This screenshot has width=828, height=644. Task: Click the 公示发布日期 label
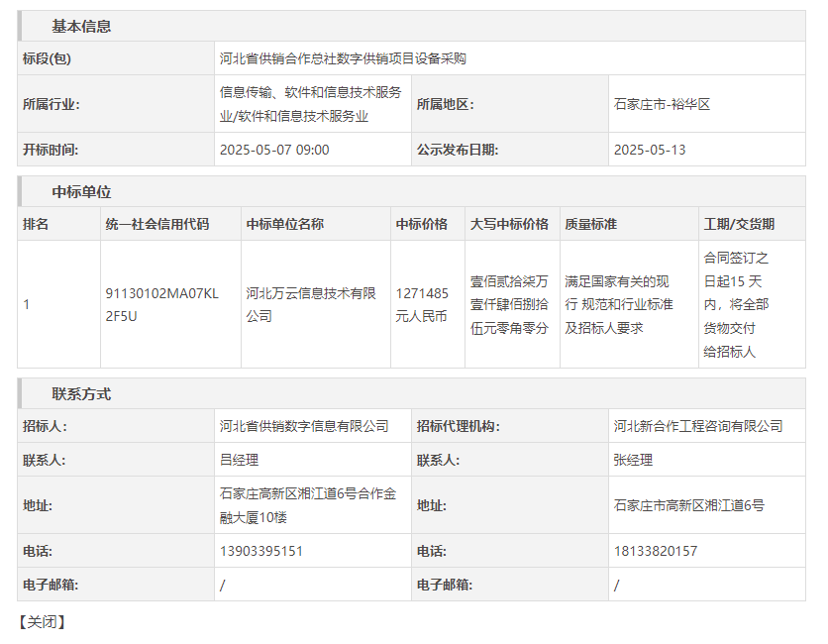[458, 150]
